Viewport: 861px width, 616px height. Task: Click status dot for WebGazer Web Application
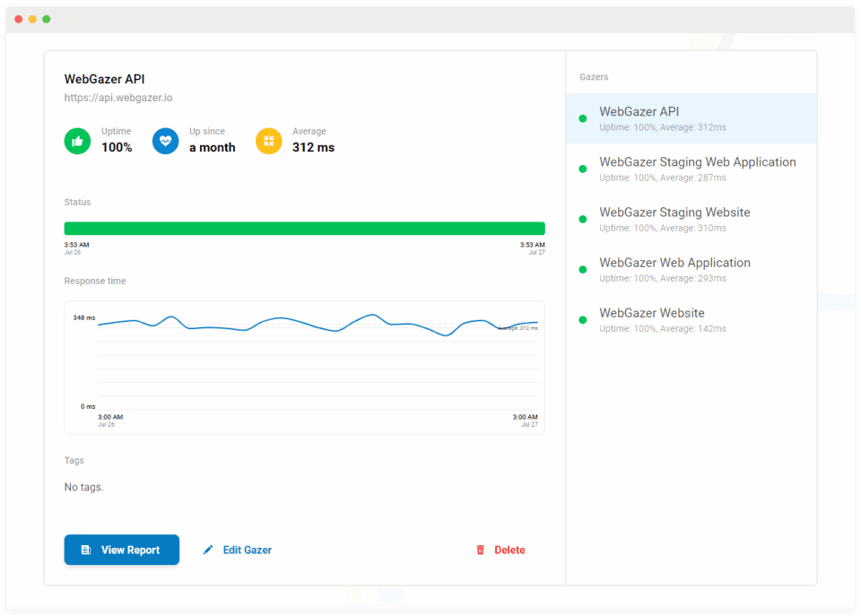583,270
